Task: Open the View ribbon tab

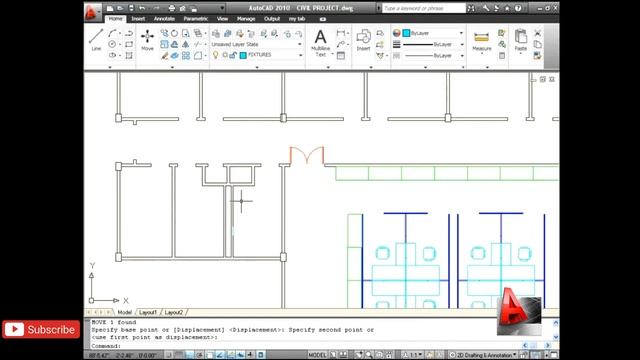Action: 222,19
